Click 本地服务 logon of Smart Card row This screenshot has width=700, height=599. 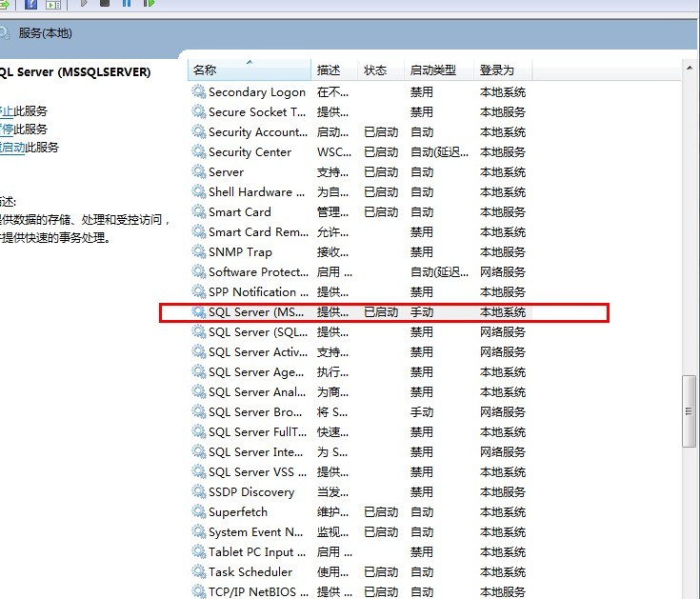503,212
